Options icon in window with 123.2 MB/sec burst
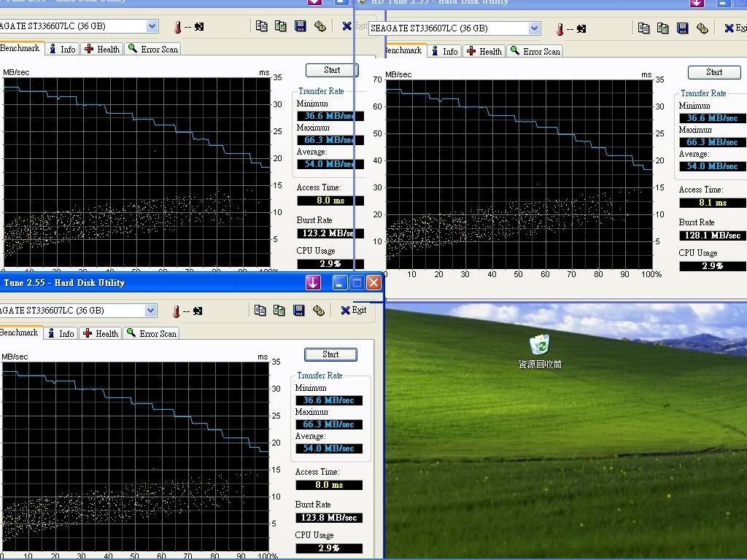This screenshot has width=747, height=560. click(320, 26)
